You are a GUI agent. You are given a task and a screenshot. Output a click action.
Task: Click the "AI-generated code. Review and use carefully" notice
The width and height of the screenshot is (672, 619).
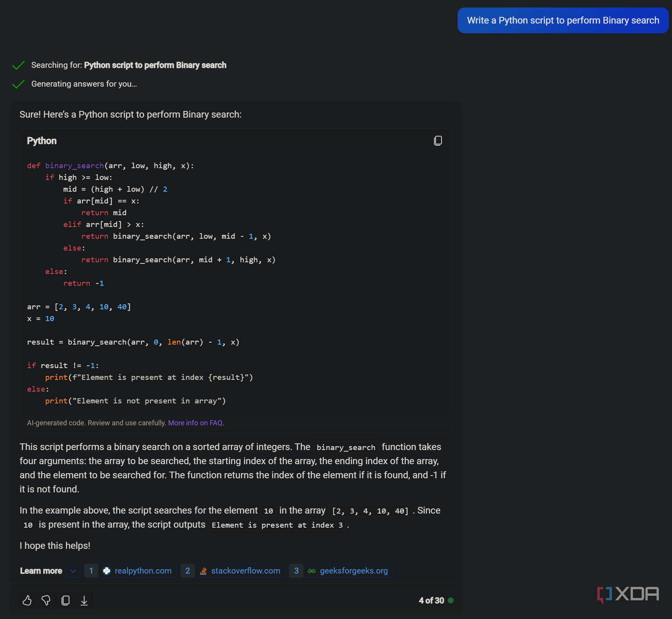tap(96, 423)
